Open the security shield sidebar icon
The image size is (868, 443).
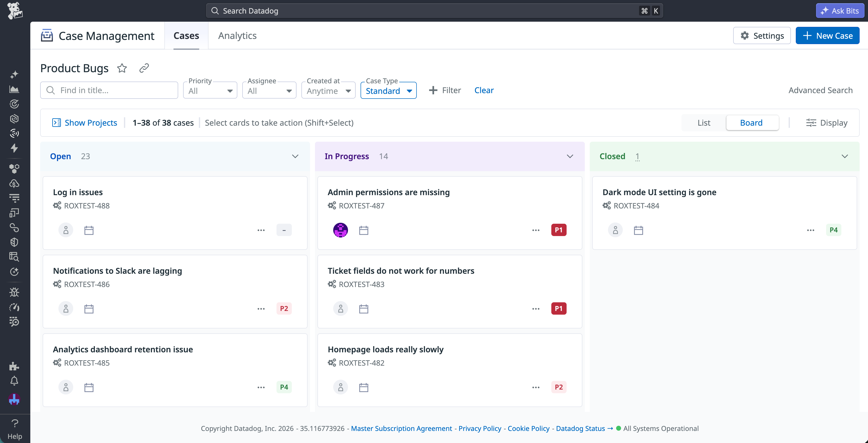coord(14,242)
